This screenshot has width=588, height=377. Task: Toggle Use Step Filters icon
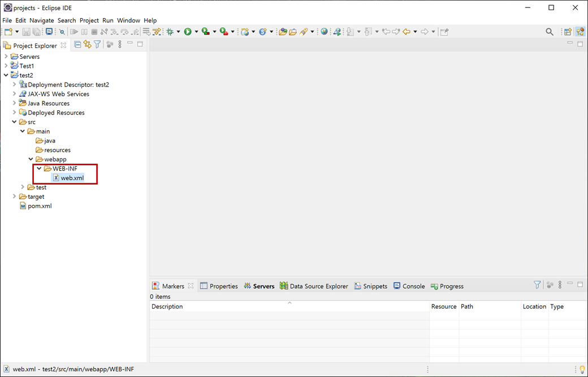(157, 32)
